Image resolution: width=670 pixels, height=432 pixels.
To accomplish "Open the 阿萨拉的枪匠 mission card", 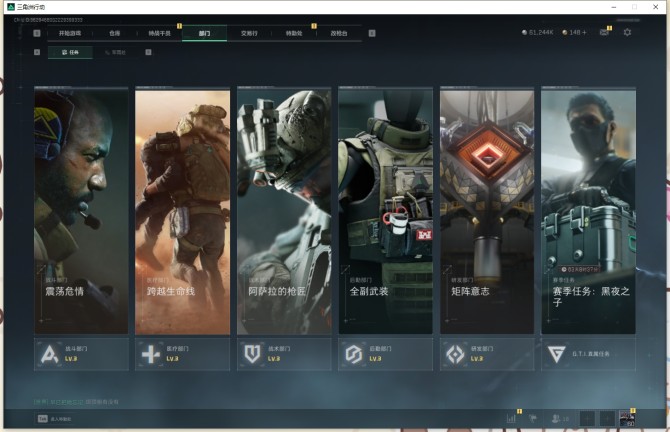I will pyautogui.click(x=284, y=211).
